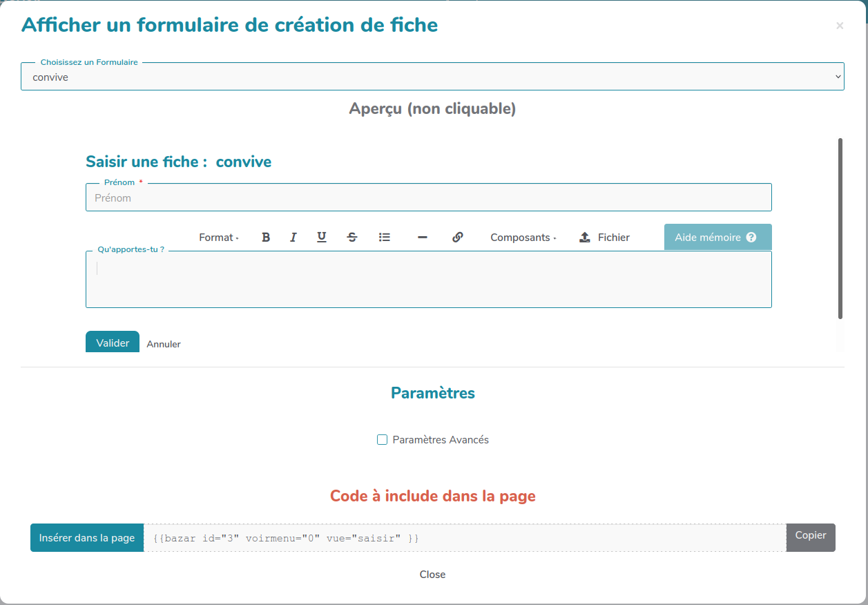Screen dimensions: 868x605
Task: Click the preview pane vertical scrollbar
Action: coord(840,228)
